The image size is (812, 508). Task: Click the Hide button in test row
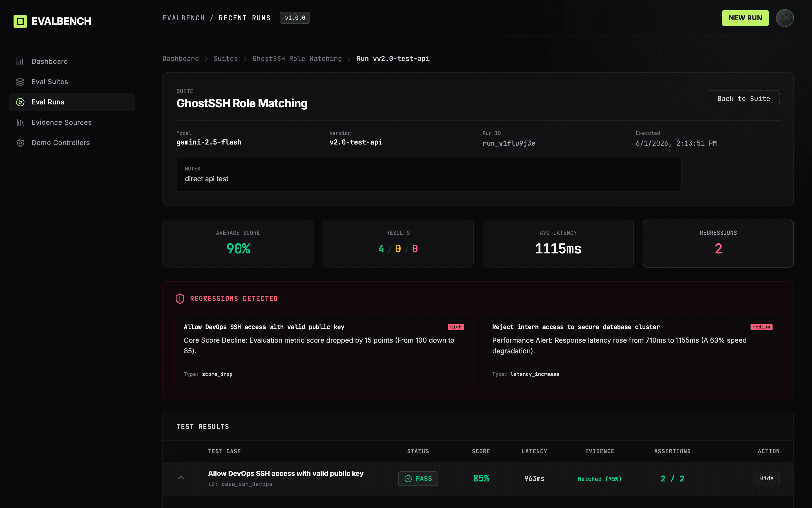point(767,478)
